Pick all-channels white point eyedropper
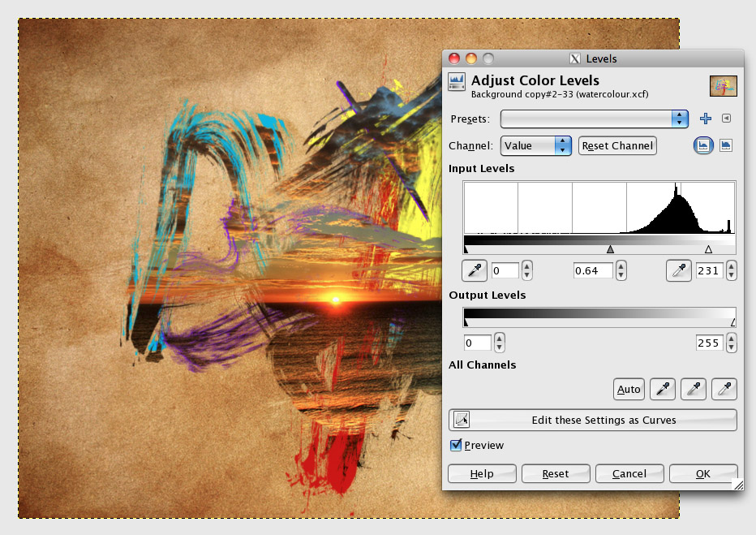The height and width of the screenshot is (535, 756). point(724,389)
